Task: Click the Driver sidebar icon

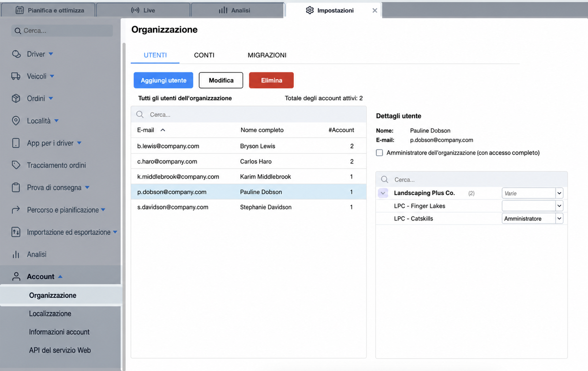Action: click(x=16, y=54)
